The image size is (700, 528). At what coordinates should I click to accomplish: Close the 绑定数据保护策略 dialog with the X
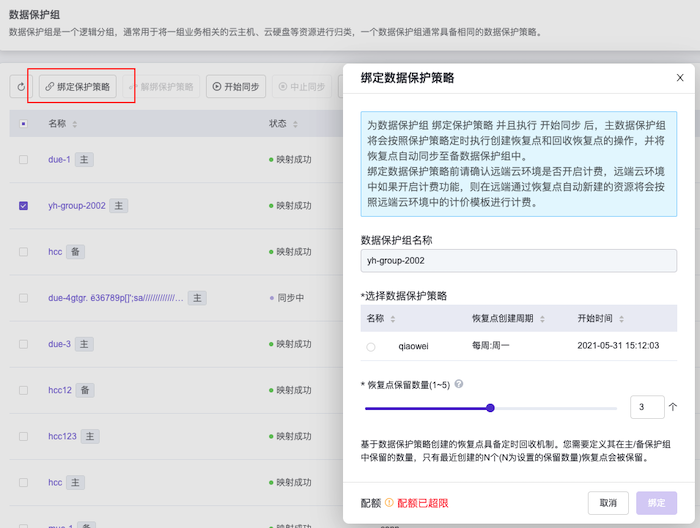point(680,77)
